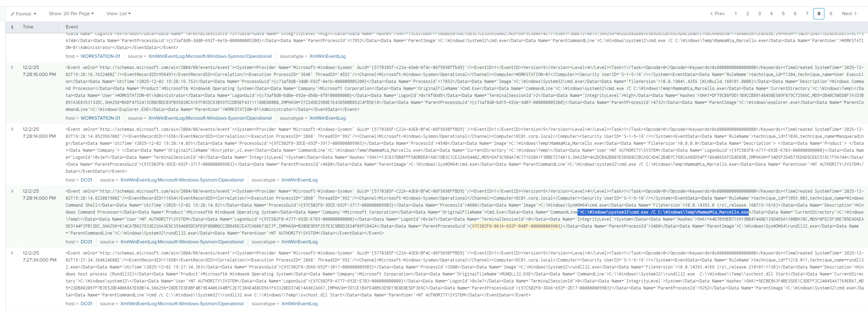Click the yellow-highlighted ParentProcessGuid 97C502F8-063A-692F-B40F value

click(x=517, y=226)
